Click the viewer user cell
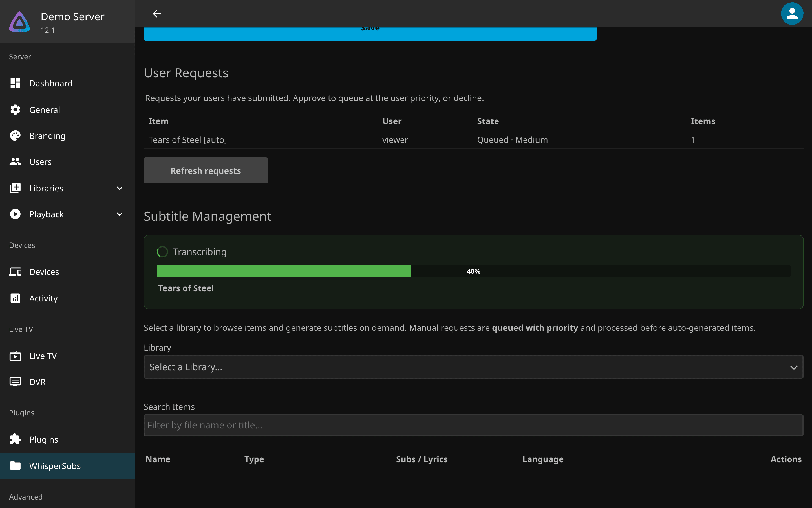Screen dimensions: 812x508 395,140
